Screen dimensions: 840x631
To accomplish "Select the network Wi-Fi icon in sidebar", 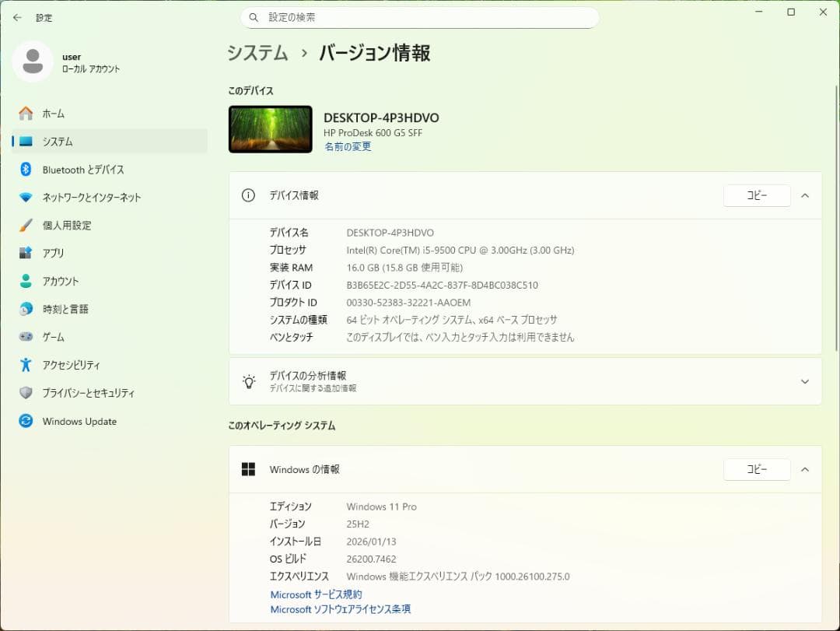I will tap(26, 198).
